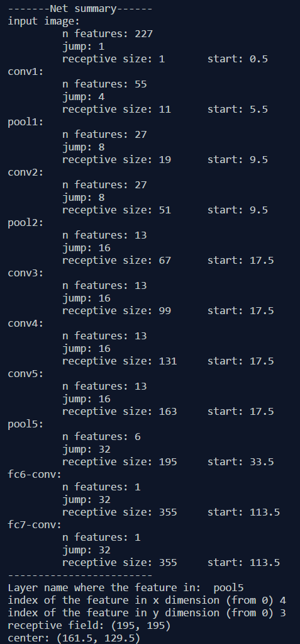Click the entered layer name 'pool5' input

[228, 588]
